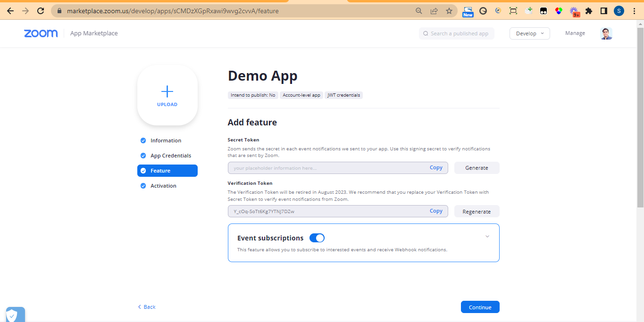Viewport: 644px width, 322px height.
Task: Click Generate for the Secret Token
Action: click(x=477, y=168)
